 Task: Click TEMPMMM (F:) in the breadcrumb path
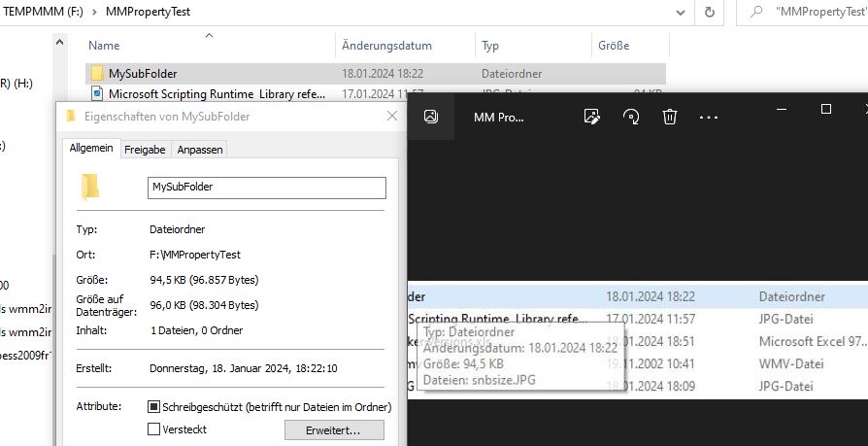point(43,12)
